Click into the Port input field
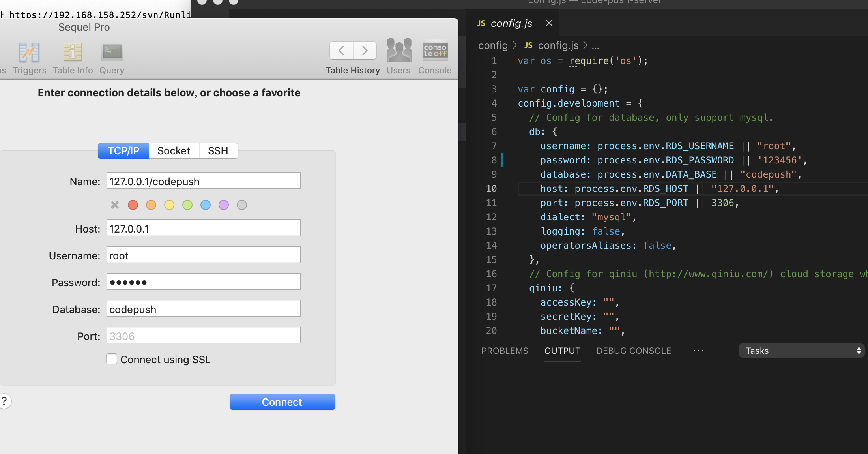The width and height of the screenshot is (868, 454). coord(203,336)
